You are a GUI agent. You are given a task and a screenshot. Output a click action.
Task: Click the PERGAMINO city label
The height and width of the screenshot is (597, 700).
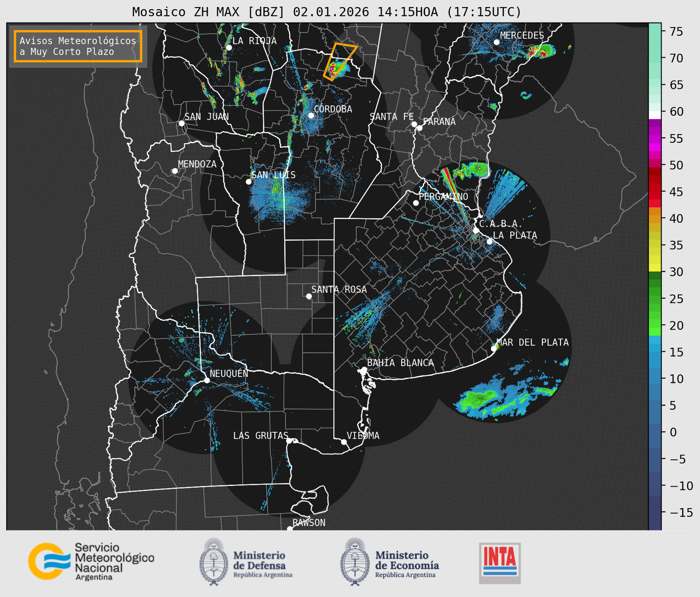(x=443, y=197)
